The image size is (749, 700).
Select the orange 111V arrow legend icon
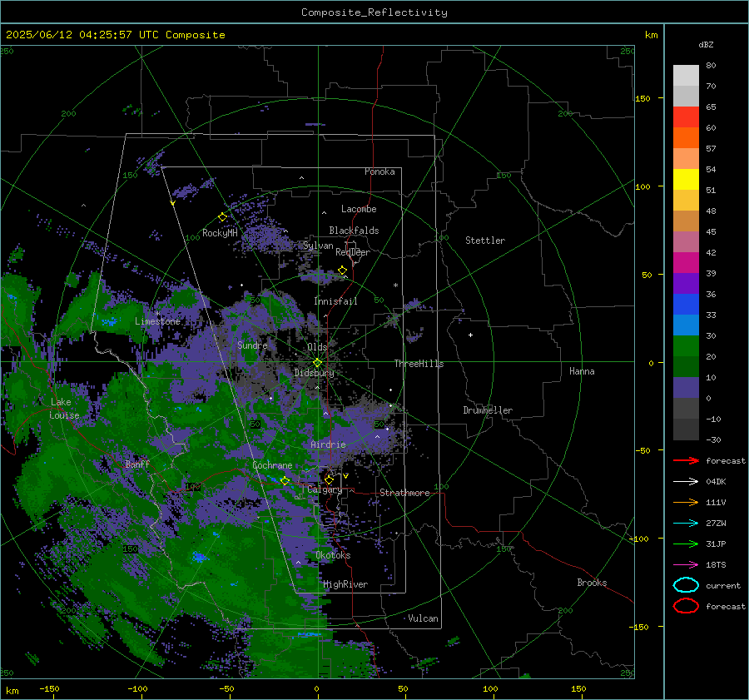686,502
